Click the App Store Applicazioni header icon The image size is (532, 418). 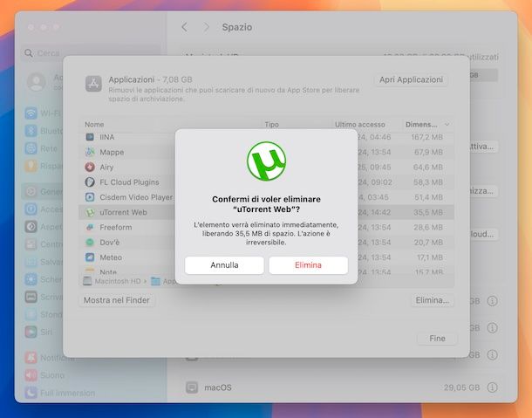[x=93, y=84]
